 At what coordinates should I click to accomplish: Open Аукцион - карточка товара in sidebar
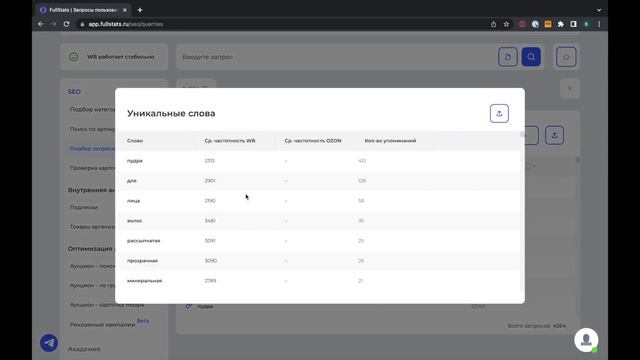[x=107, y=305]
